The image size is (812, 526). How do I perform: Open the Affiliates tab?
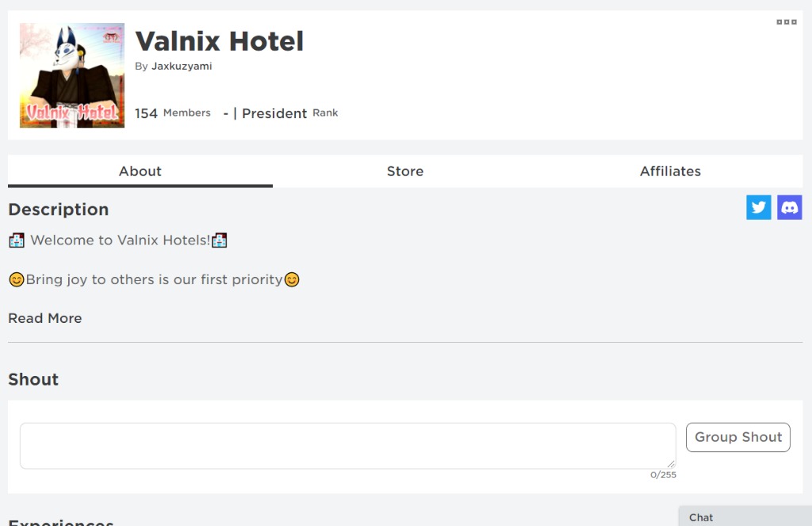tap(670, 171)
